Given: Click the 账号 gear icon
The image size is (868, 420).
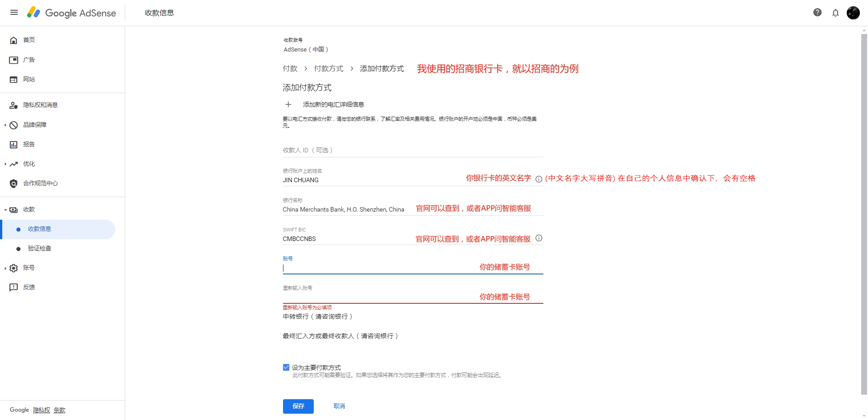Looking at the screenshot, I should click(14, 268).
